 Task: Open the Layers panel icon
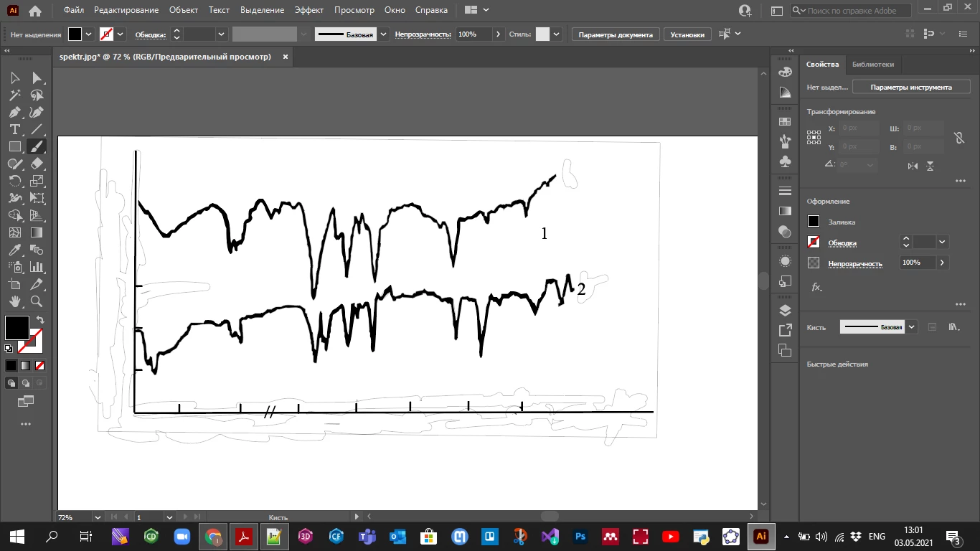tap(785, 310)
